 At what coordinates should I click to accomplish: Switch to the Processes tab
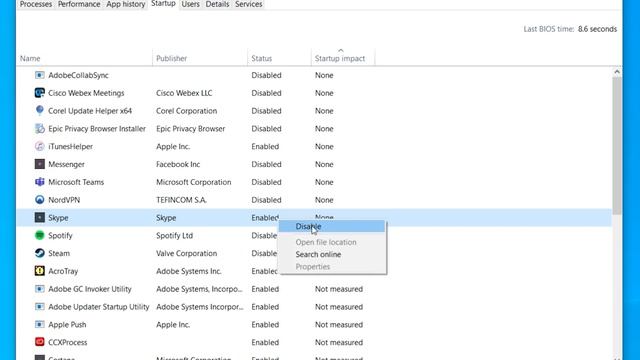coord(36,4)
